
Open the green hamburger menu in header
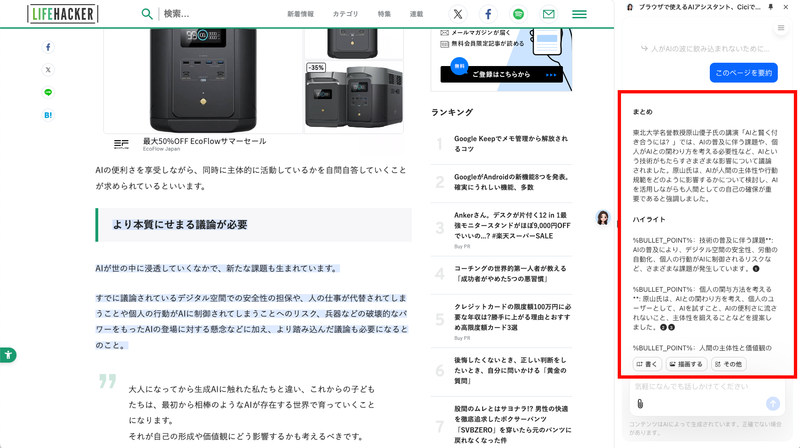coord(579,14)
